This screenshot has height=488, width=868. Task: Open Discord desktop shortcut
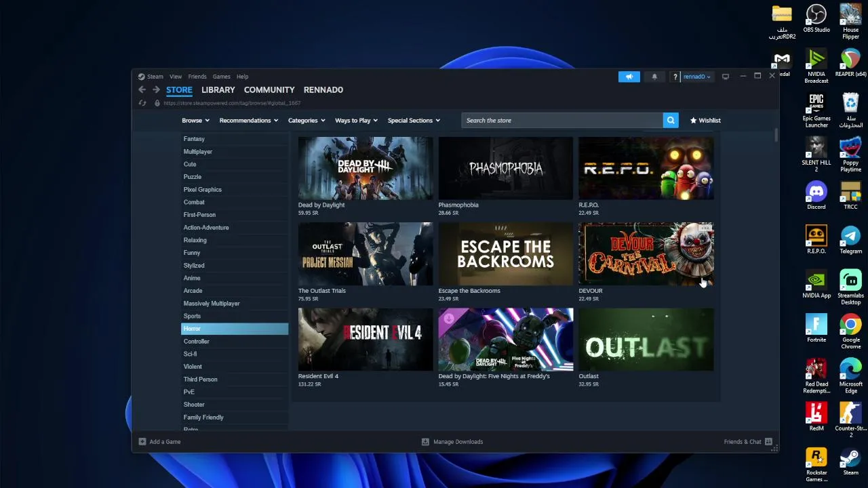click(x=816, y=196)
